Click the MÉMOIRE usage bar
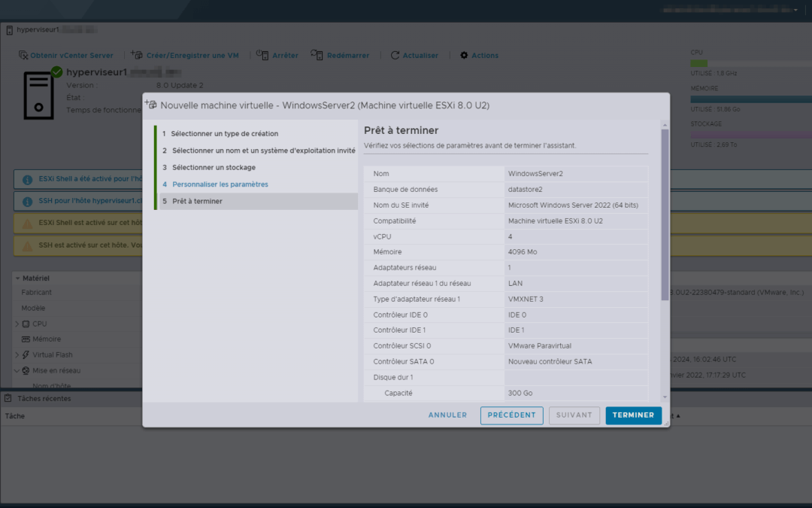Image resolution: width=812 pixels, height=508 pixels. (751, 99)
